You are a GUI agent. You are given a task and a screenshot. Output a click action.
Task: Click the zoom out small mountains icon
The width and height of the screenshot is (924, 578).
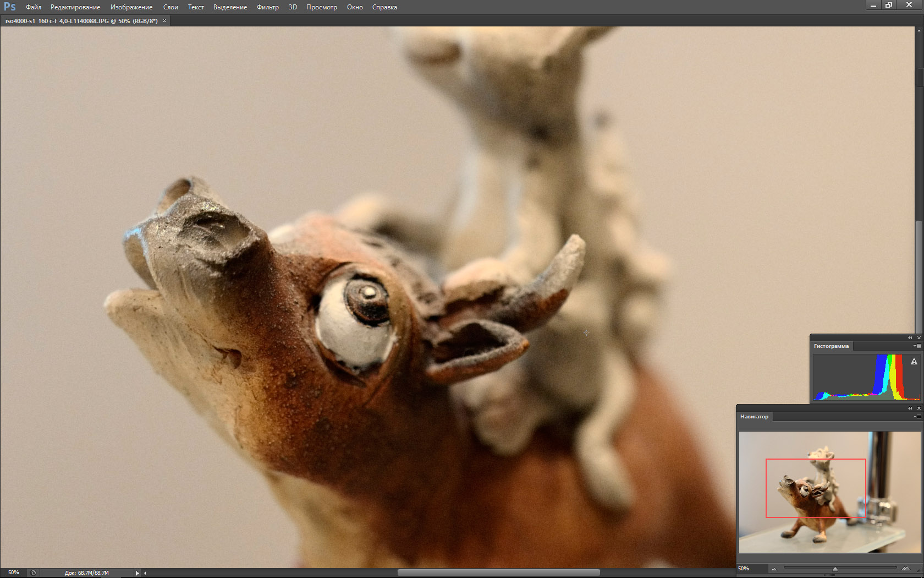click(774, 569)
